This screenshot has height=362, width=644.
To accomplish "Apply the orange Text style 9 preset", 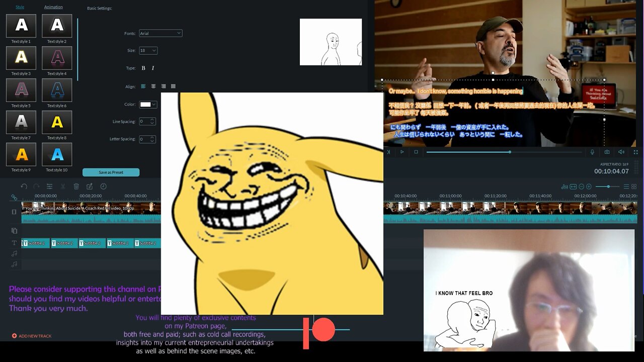I will [21, 154].
